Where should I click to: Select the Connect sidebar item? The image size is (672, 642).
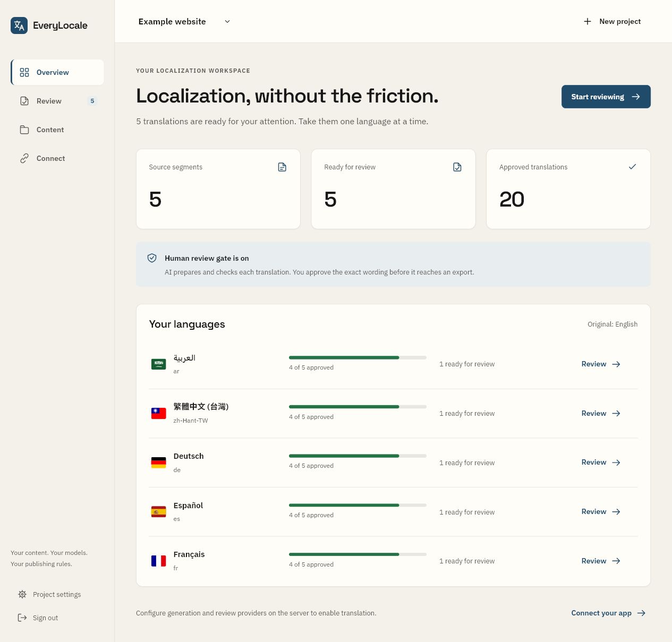point(57,158)
